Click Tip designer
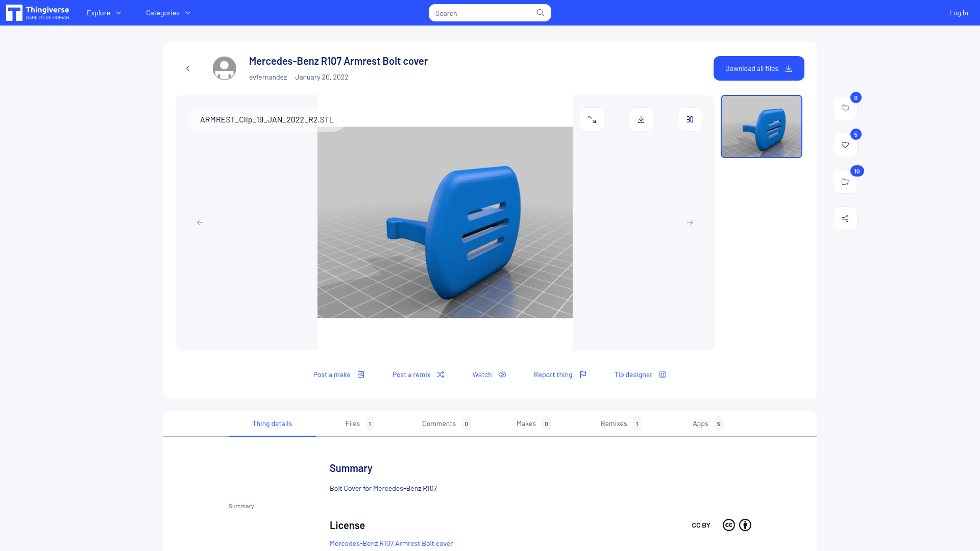This screenshot has height=551, width=980. coord(641,374)
